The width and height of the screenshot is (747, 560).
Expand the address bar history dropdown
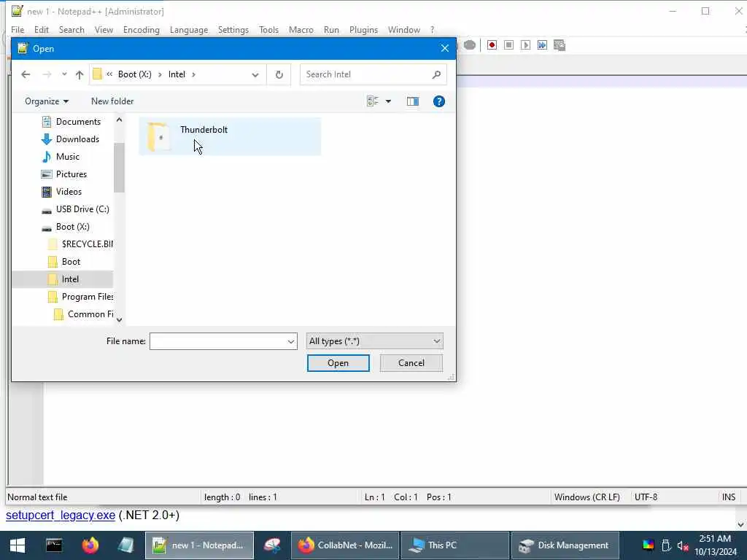click(x=255, y=75)
